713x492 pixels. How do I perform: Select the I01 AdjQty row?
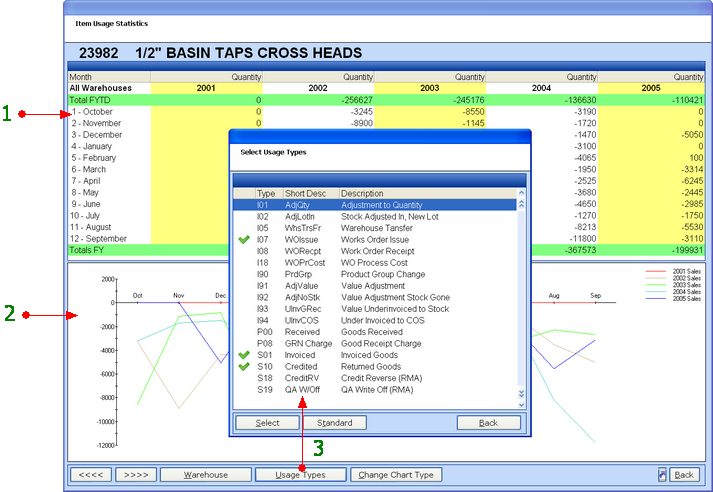coord(375,205)
